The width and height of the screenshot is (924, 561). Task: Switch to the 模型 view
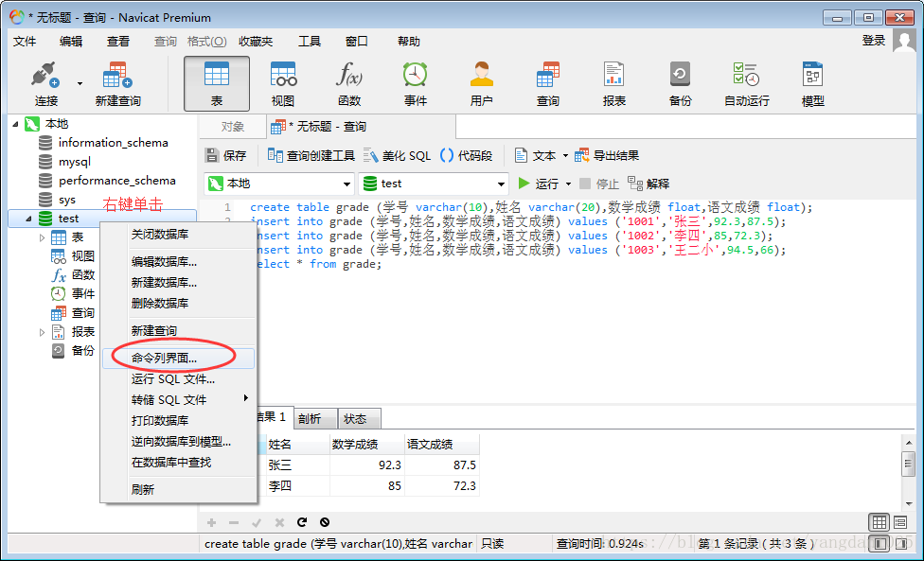(x=811, y=80)
